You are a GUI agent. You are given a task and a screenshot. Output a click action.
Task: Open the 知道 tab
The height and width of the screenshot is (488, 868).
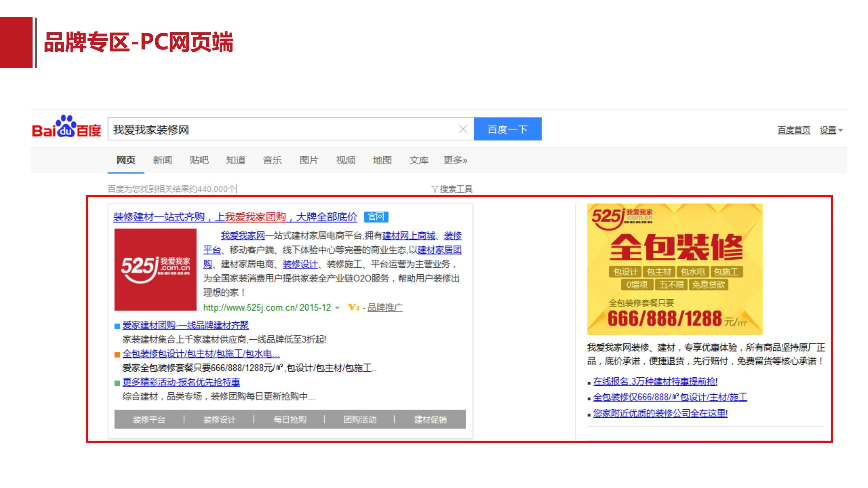(x=236, y=160)
